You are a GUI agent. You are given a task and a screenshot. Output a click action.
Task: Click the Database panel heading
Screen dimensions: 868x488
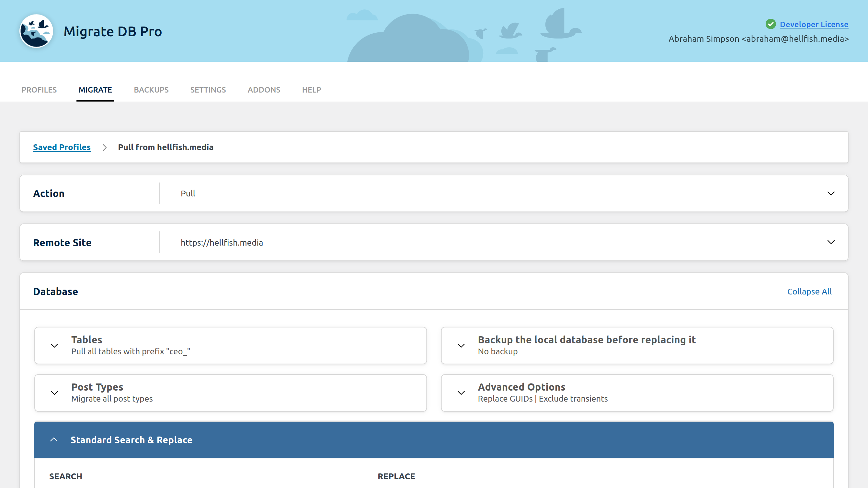56,292
